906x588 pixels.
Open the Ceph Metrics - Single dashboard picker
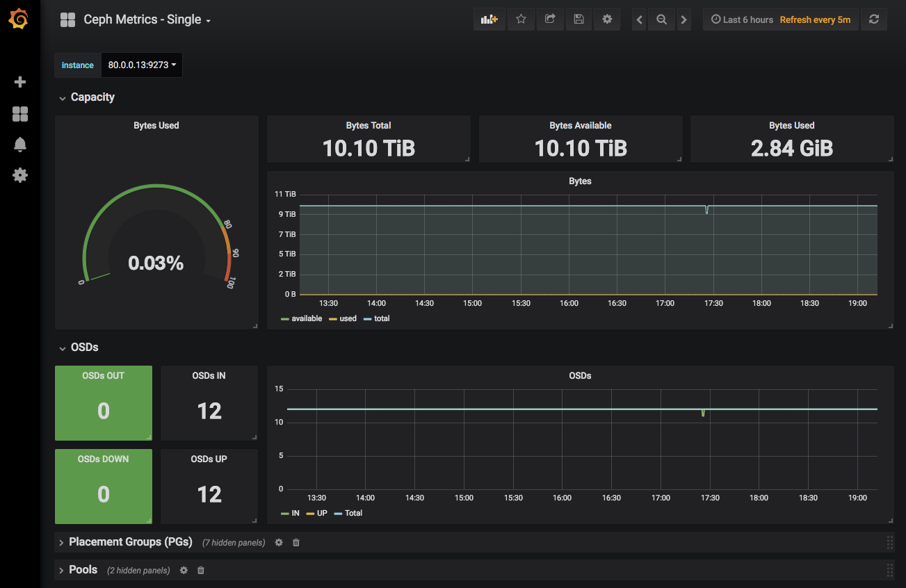click(x=146, y=19)
